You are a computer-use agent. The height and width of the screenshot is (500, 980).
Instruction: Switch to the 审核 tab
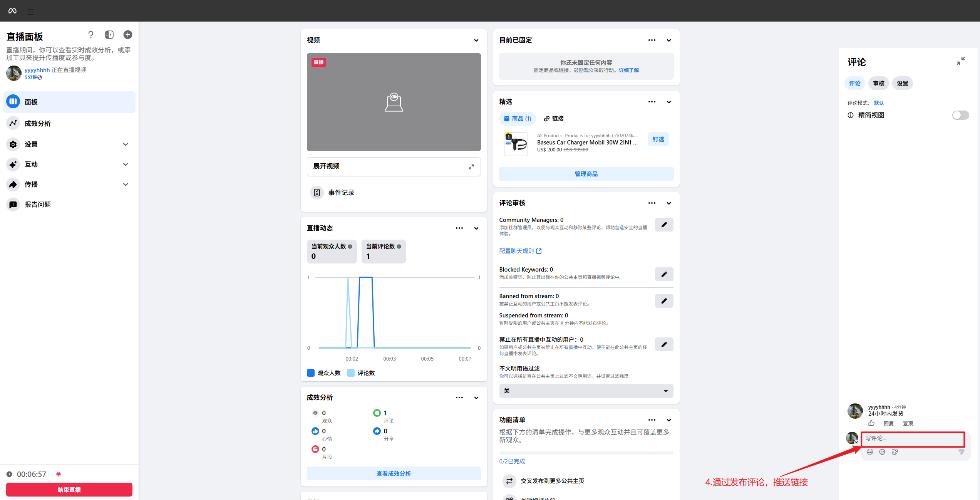click(x=878, y=83)
